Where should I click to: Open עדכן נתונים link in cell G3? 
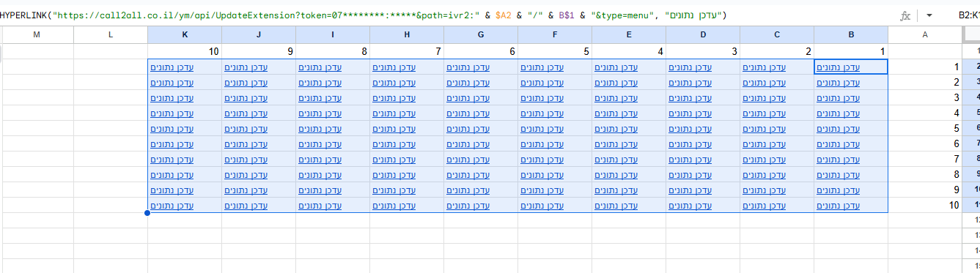click(x=468, y=83)
